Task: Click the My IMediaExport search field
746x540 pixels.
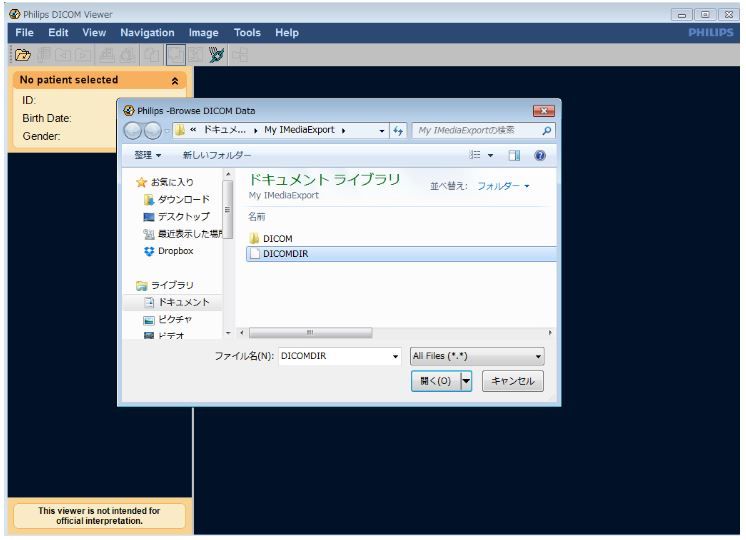Action: point(478,130)
